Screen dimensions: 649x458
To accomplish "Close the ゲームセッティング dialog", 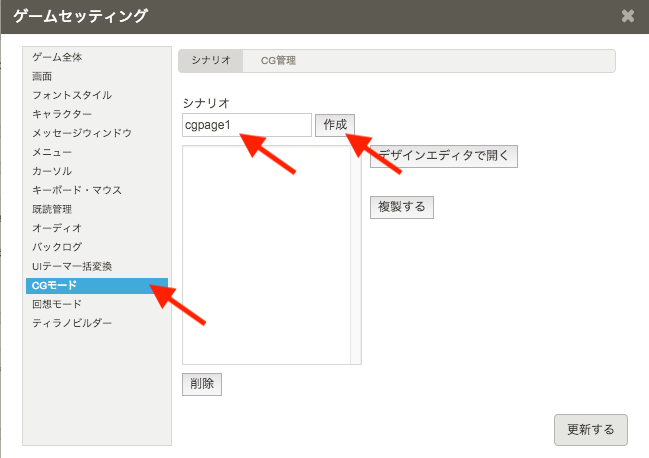I will click(x=627, y=16).
